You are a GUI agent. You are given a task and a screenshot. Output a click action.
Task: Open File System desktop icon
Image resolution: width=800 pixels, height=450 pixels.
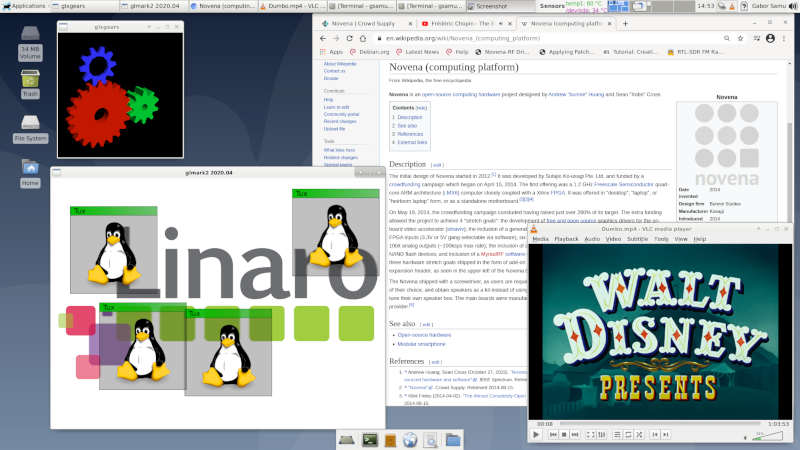click(x=30, y=129)
